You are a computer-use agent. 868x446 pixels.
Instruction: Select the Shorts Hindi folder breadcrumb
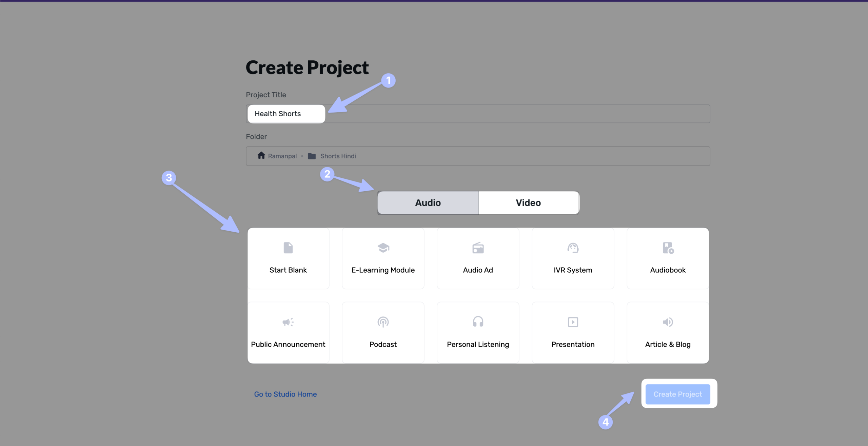click(338, 156)
